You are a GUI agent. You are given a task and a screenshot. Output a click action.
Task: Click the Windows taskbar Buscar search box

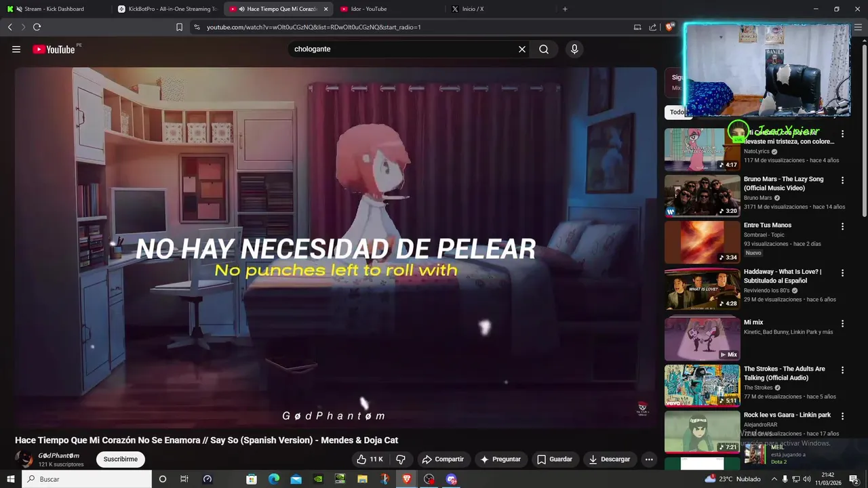(87, 479)
